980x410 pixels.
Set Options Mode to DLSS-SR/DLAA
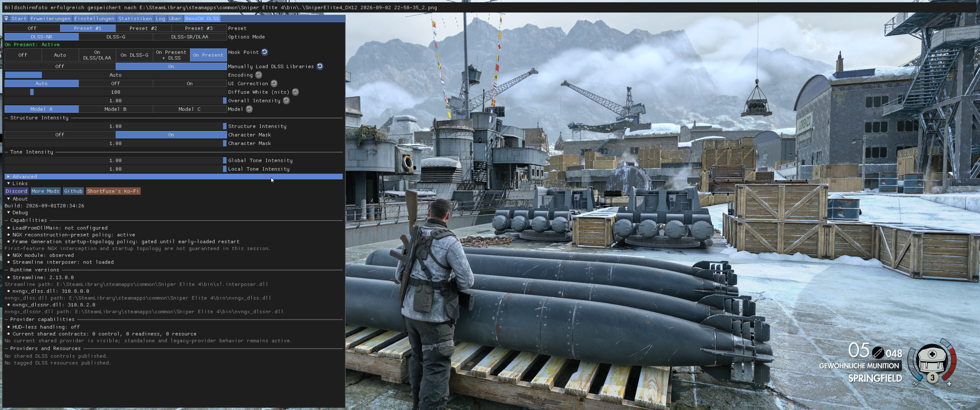(190, 37)
